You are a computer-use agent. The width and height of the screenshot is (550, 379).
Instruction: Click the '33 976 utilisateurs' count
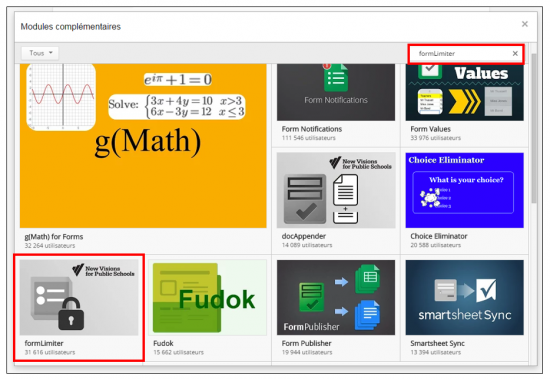point(435,138)
